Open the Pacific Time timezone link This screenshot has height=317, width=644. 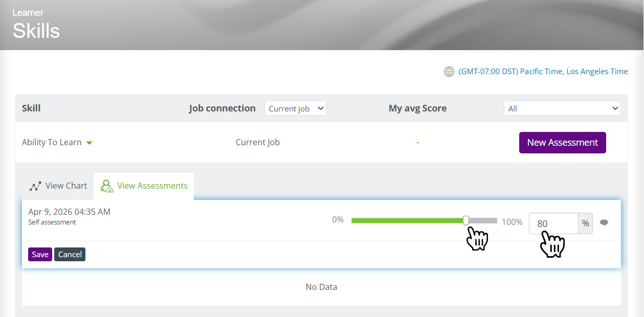pos(543,72)
